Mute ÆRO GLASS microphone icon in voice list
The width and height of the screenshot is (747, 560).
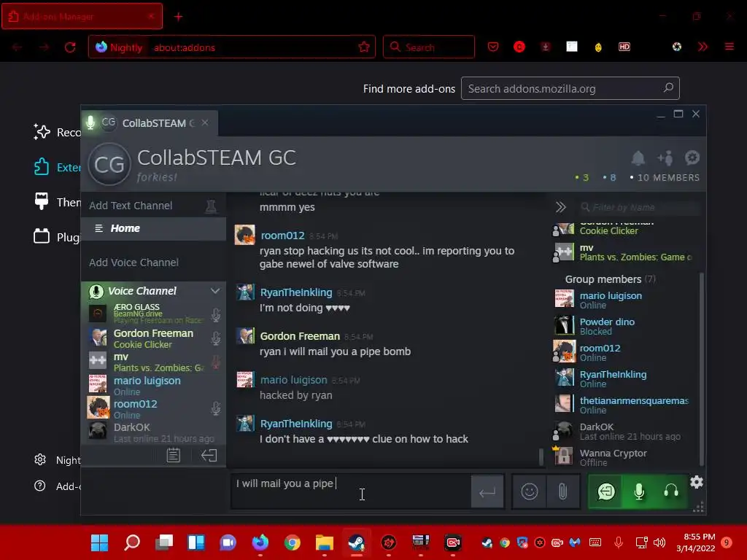216,315
